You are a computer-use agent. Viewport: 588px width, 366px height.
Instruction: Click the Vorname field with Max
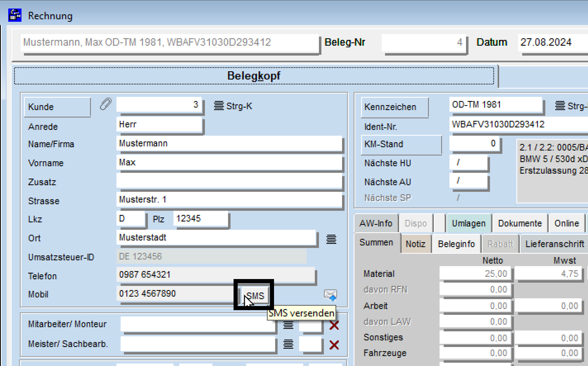229,162
